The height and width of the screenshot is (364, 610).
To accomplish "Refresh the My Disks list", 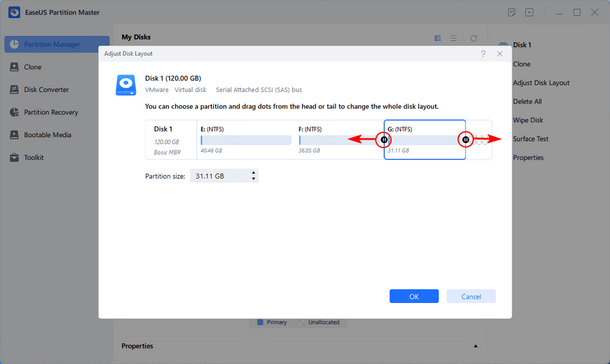I will [x=473, y=38].
